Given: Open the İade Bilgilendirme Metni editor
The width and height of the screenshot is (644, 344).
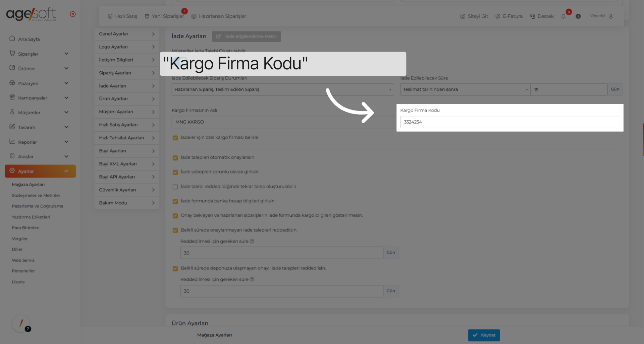Looking at the screenshot, I should (246, 37).
